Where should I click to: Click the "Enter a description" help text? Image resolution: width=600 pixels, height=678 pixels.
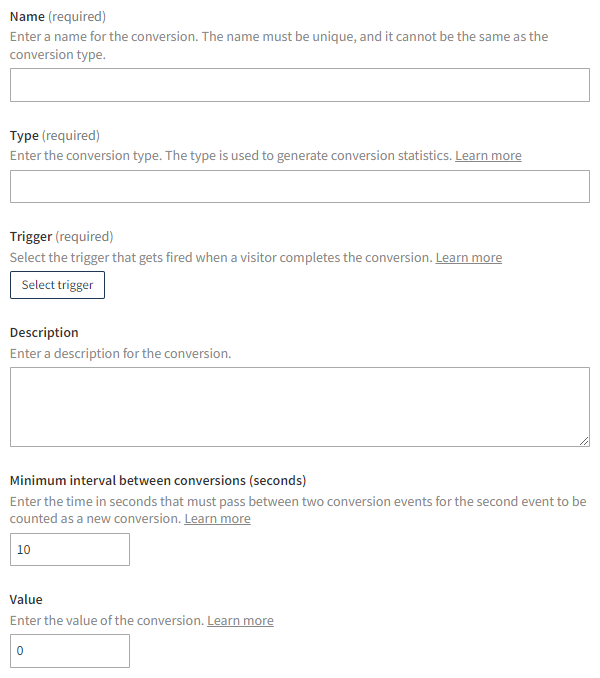pos(120,354)
